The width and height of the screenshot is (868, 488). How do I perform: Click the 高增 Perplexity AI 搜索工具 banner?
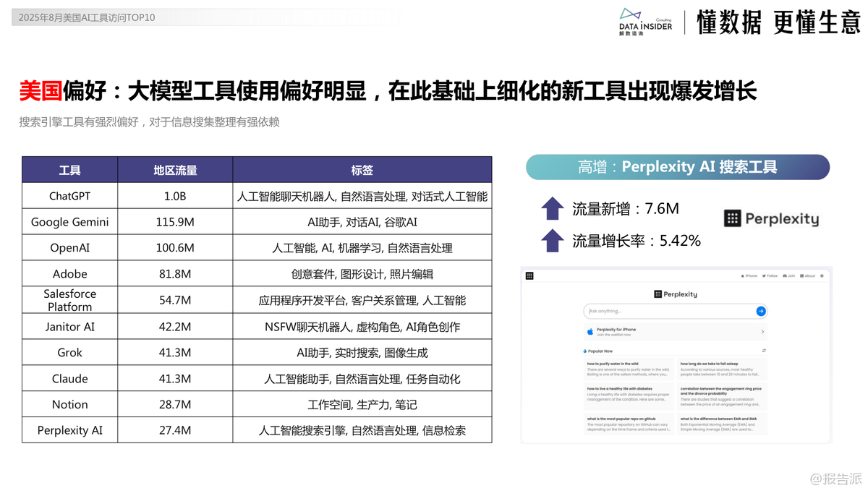tap(677, 167)
